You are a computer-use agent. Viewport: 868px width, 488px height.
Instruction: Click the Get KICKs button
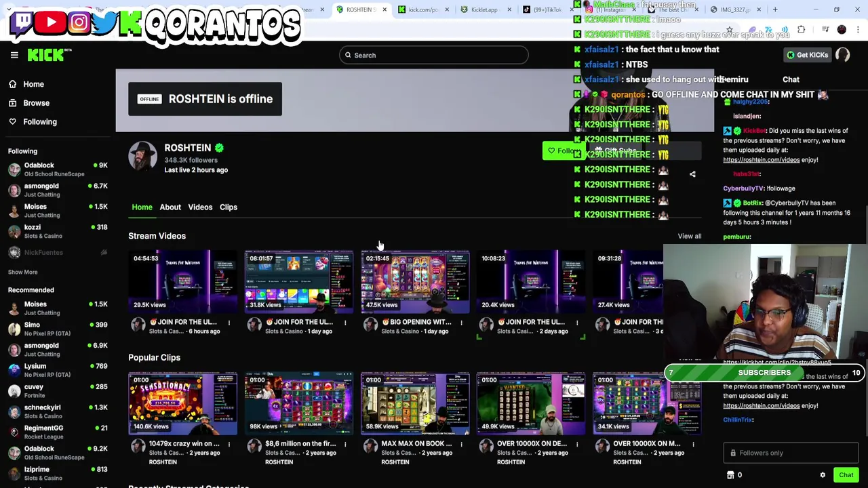pyautogui.click(x=806, y=55)
